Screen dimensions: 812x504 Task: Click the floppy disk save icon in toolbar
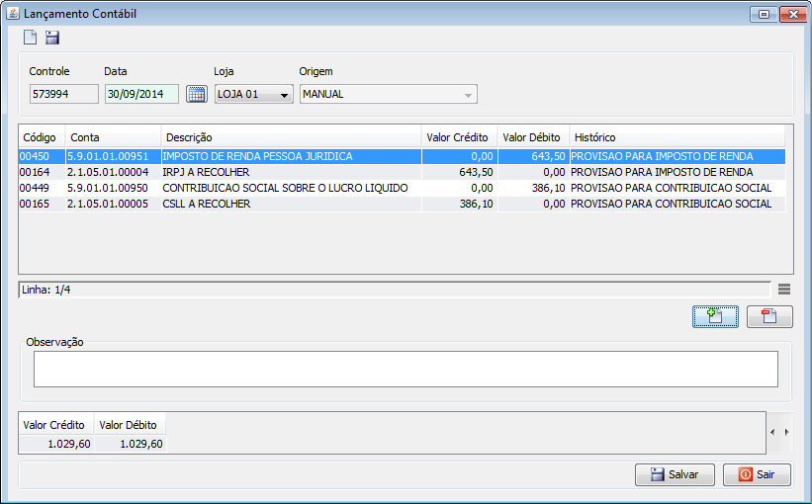tap(52, 38)
